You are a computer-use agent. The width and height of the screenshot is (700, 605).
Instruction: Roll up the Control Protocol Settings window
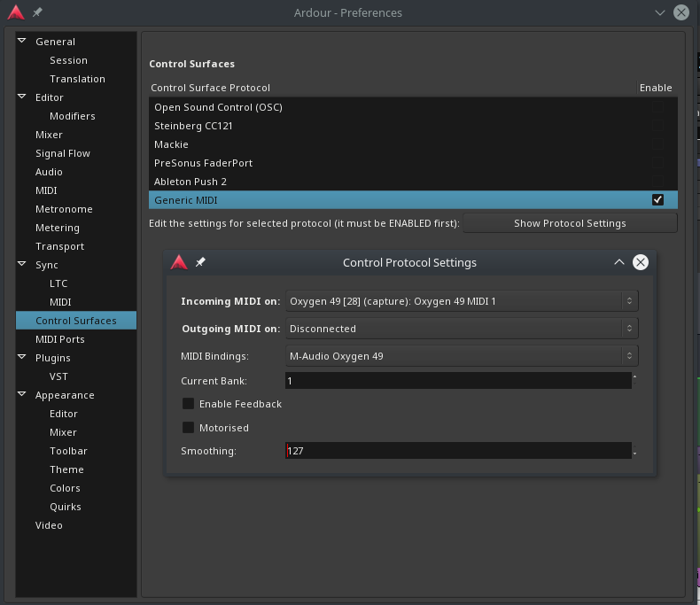tap(619, 262)
